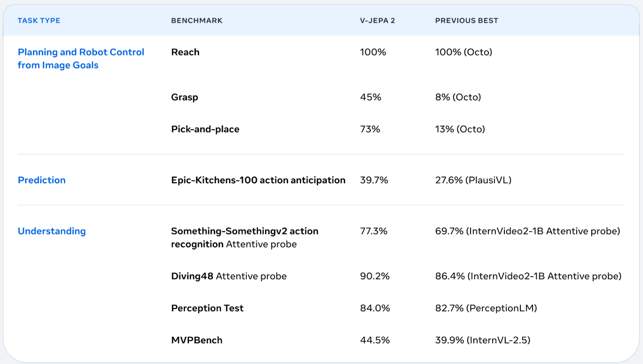The image size is (643, 364).
Task: Click the Task Type column header
Action: point(39,21)
